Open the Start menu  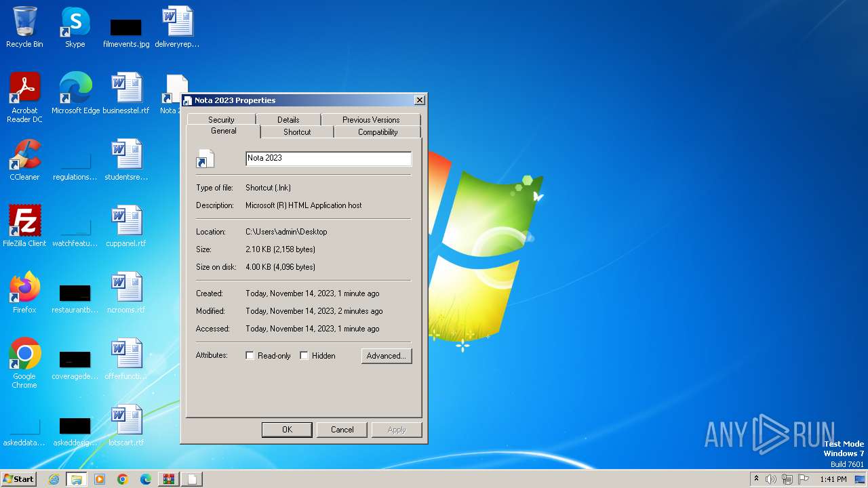pyautogui.click(x=19, y=479)
